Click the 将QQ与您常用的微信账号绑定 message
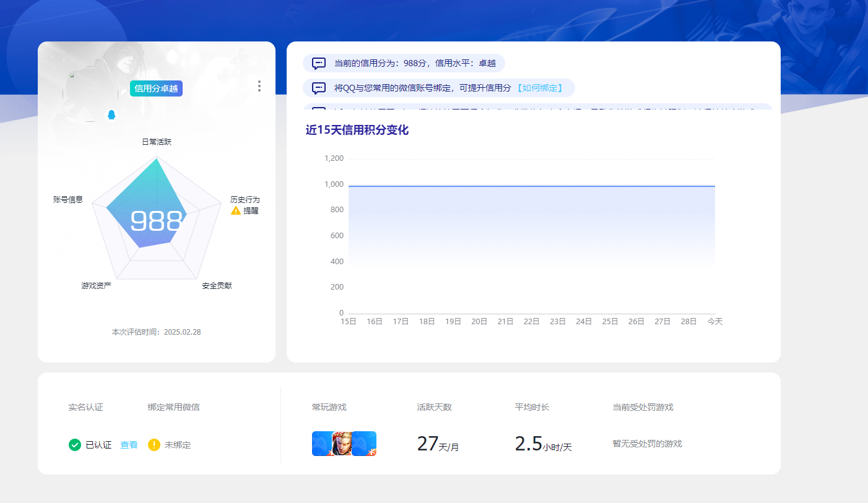868x503 pixels. [x=423, y=88]
